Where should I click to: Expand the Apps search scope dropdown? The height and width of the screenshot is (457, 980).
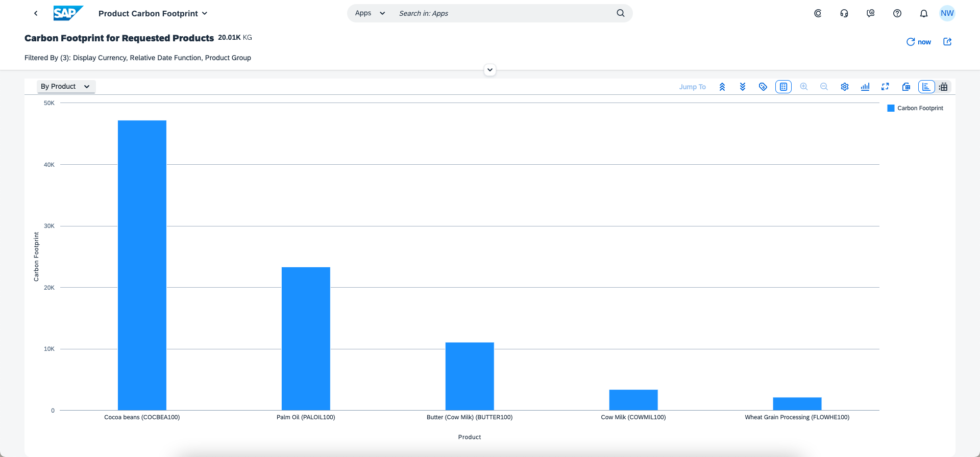point(370,13)
